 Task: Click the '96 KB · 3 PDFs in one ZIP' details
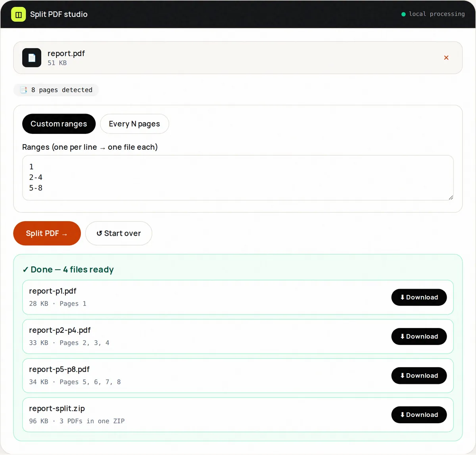pyautogui.click(x=77, y=421)
